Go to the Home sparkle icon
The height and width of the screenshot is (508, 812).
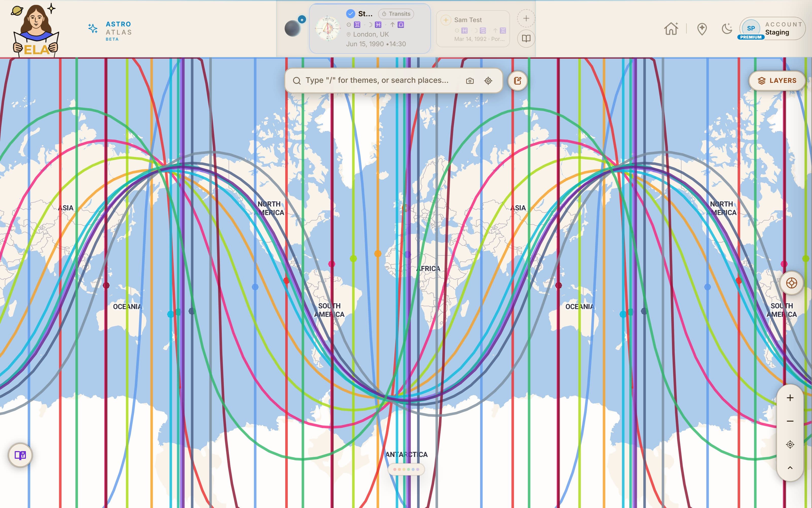671,28
